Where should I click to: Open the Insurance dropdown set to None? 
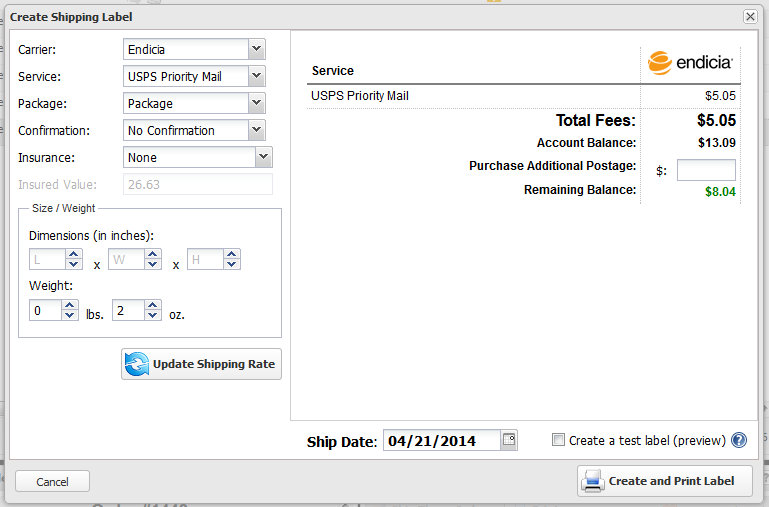pos(198,157)
